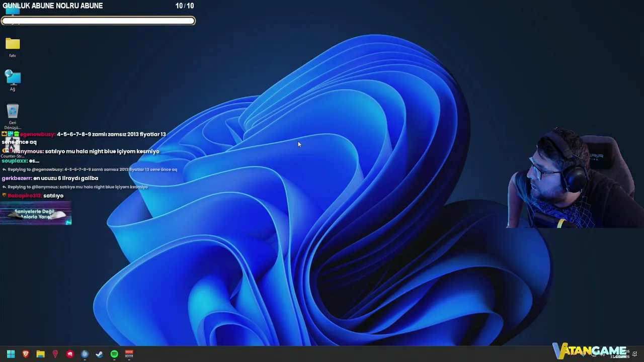
Task: Click the pink pin icon in taskbar
Action: (x=55, y=354)
